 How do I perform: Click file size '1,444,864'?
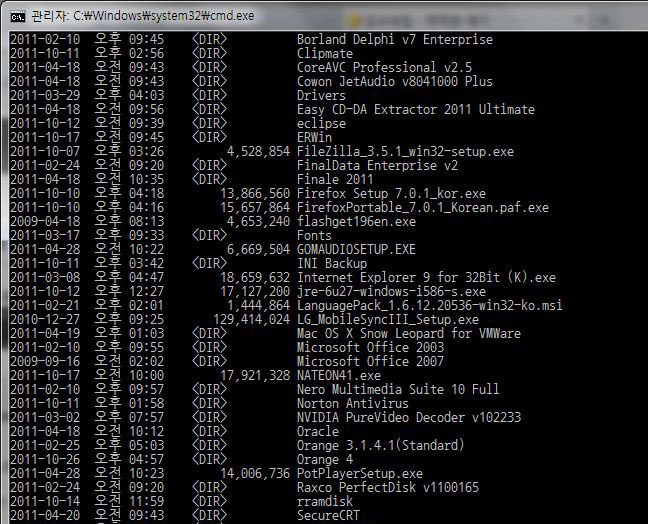click(258, 306)
